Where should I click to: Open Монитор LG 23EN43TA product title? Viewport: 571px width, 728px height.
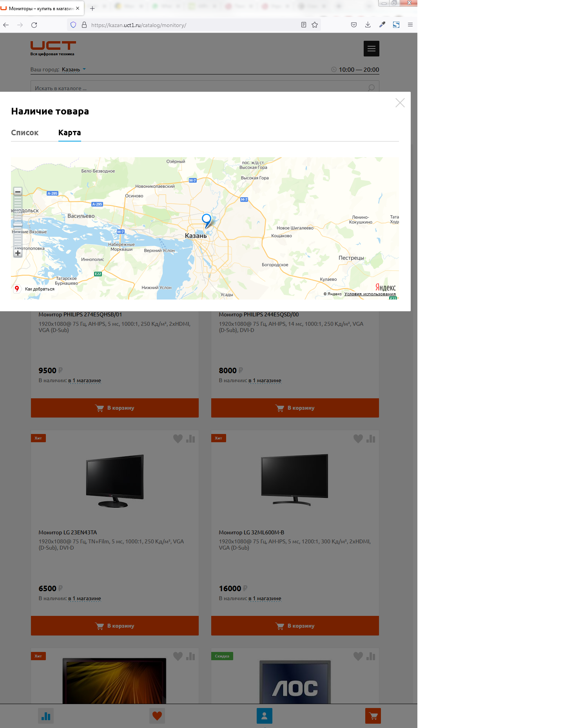click(x=68, y=532)
